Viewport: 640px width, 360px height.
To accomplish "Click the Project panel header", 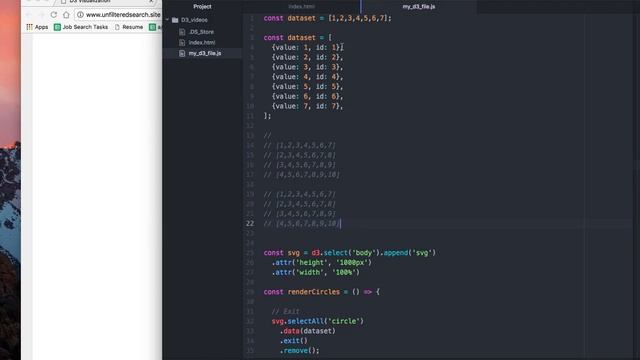I will point(202,7).
